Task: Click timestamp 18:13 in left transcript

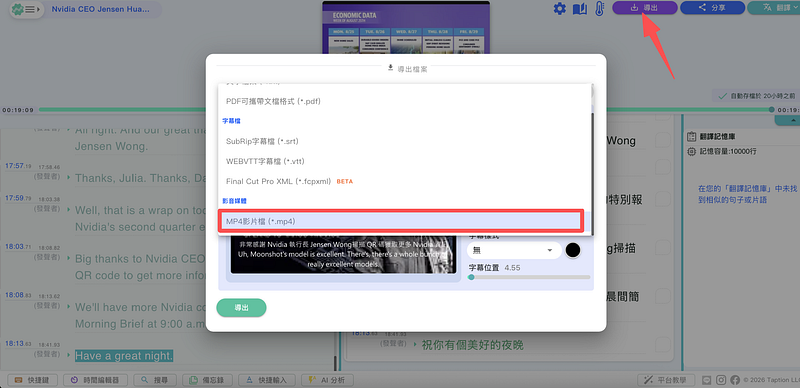Action: [x=17, y=344]
